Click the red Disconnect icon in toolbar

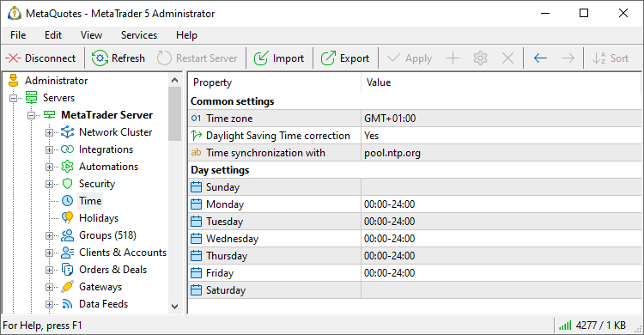pyautogui.click(x=13, y=58)
